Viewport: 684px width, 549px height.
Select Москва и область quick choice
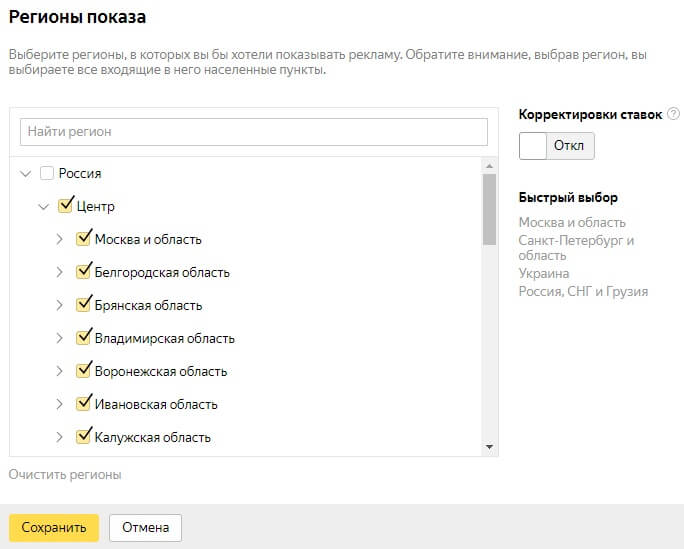(x=572, y=222)
